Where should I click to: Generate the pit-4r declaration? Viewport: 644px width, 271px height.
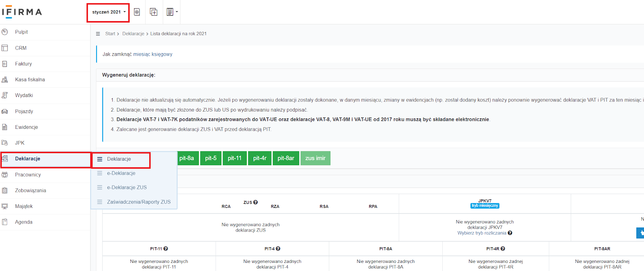(x=260, y=158)
